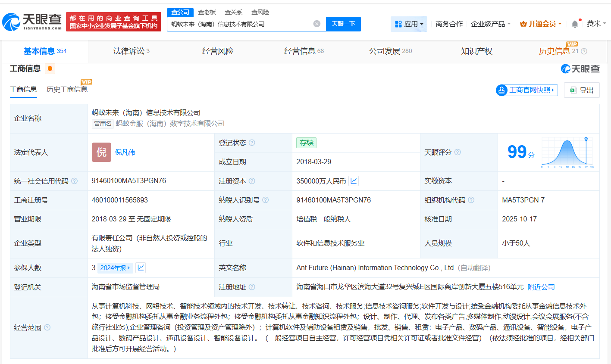Select the 历史工商信息 tab
611x364 pixels.
(x=66, y=90)
